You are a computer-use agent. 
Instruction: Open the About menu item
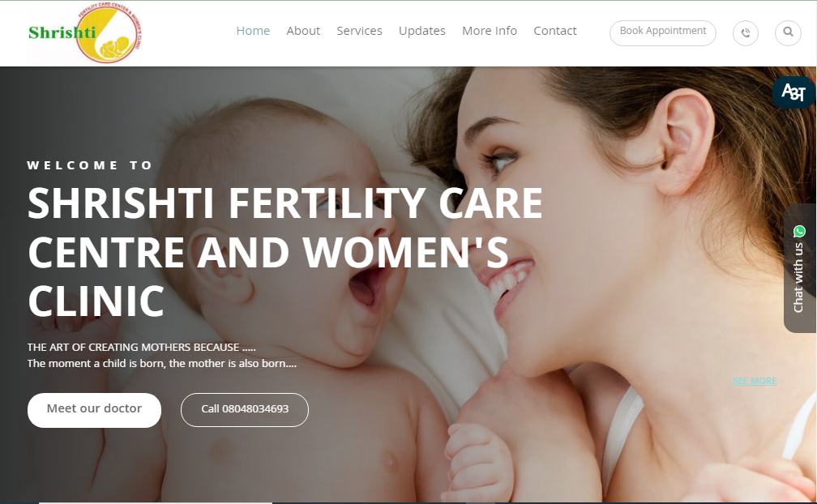(x=303, y=31)
